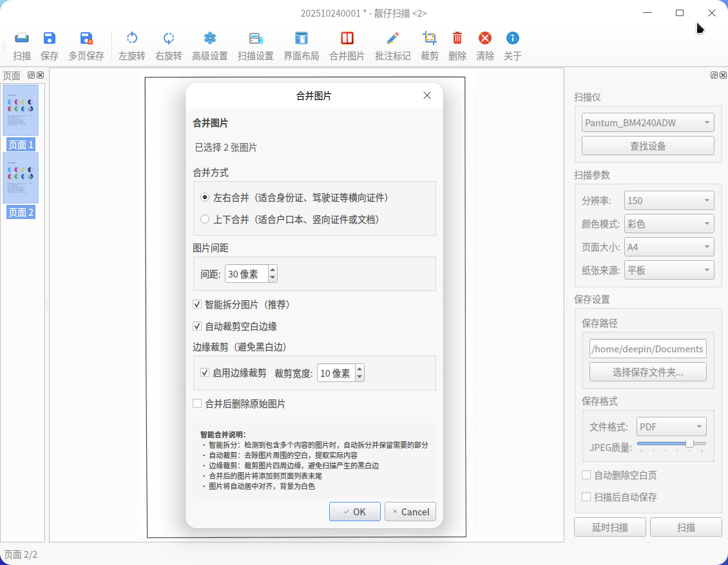Open the 颜色模式 color mode dropdown
The height and width of the screenshot is (565, 728).
pos(669,224)
